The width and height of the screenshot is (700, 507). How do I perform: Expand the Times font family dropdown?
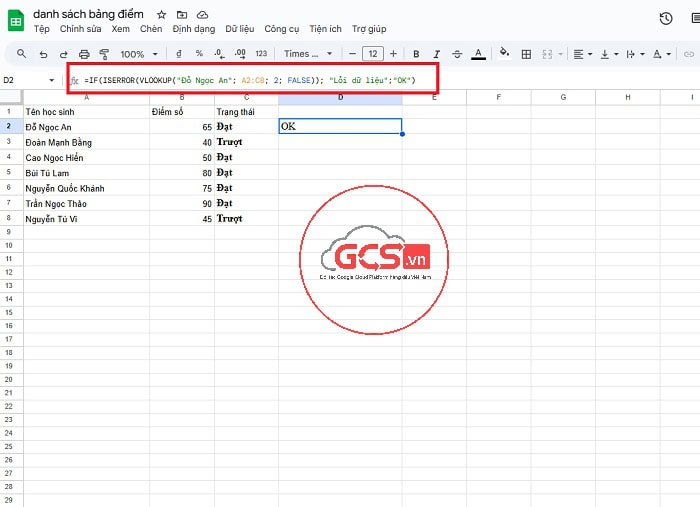[x=305, y=54]
